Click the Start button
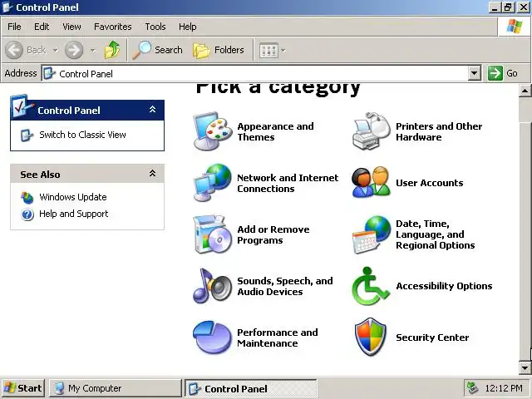Viewport: 532px width, 399px height. pos(23,388)
